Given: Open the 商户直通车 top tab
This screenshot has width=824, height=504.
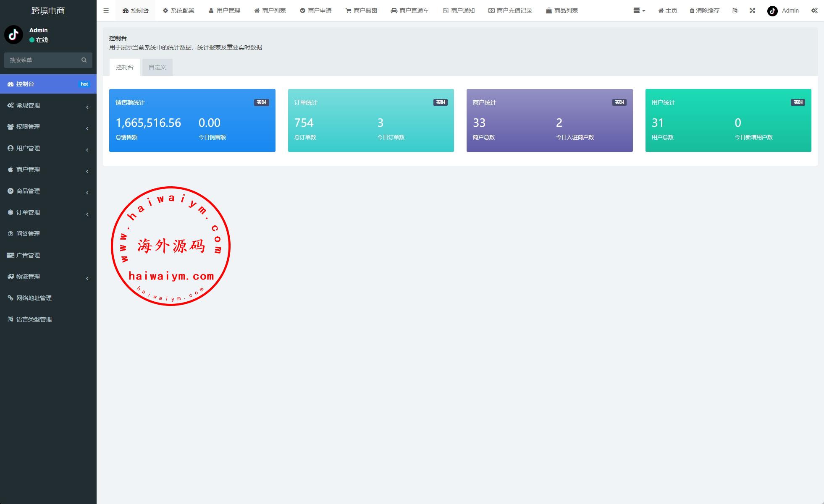Looking at the screenshot, I should (409, 10).
